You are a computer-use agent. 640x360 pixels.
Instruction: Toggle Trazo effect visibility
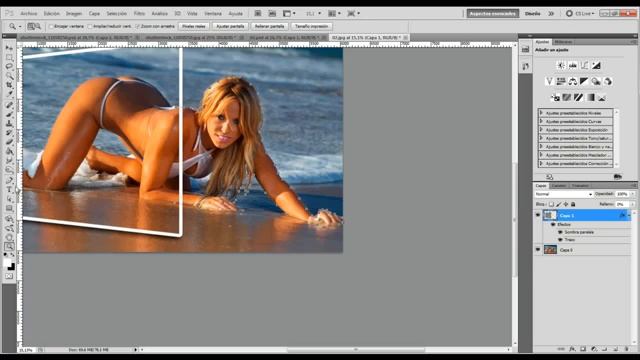(x=560, y=240)
